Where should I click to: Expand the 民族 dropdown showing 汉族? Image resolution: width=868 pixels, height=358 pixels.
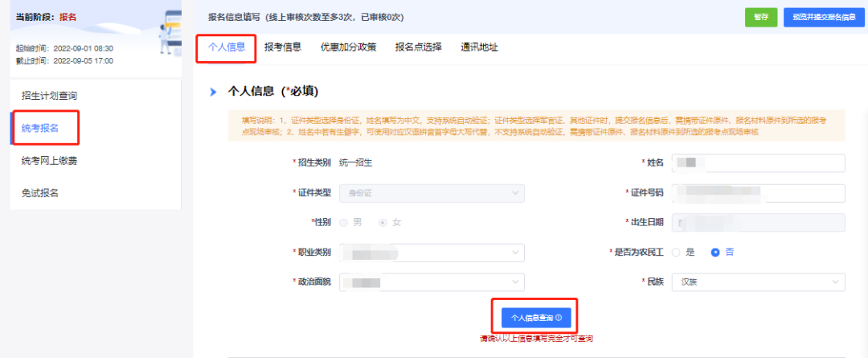(759, 282)
